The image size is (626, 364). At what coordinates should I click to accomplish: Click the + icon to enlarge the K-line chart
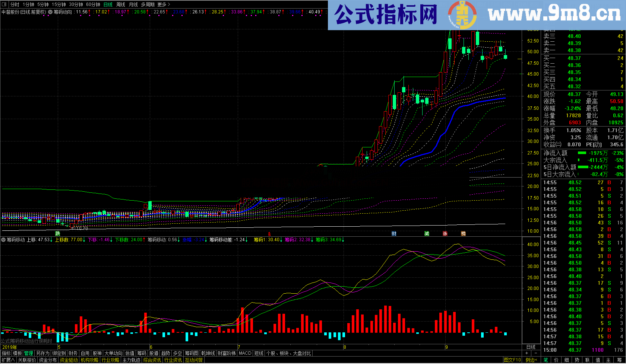[x=526, y=353]
